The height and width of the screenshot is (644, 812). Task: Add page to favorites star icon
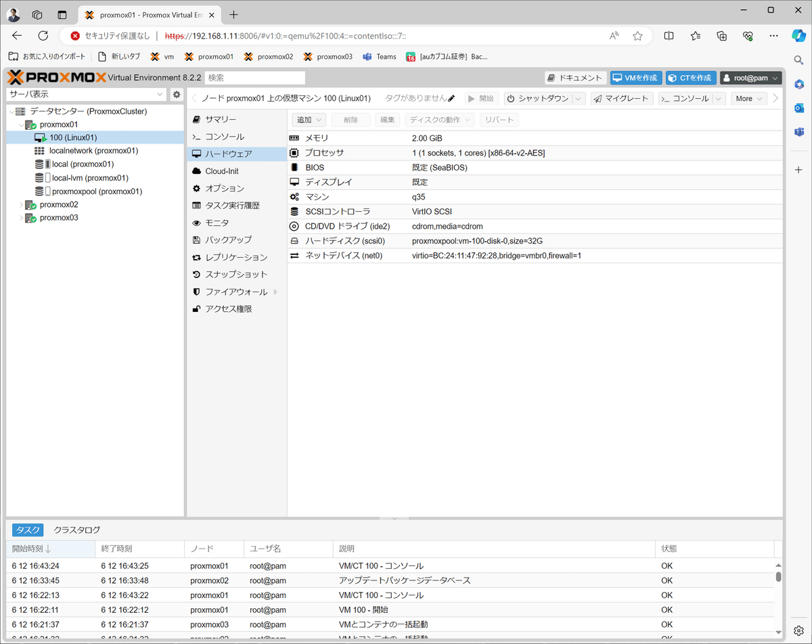[637, 36]
